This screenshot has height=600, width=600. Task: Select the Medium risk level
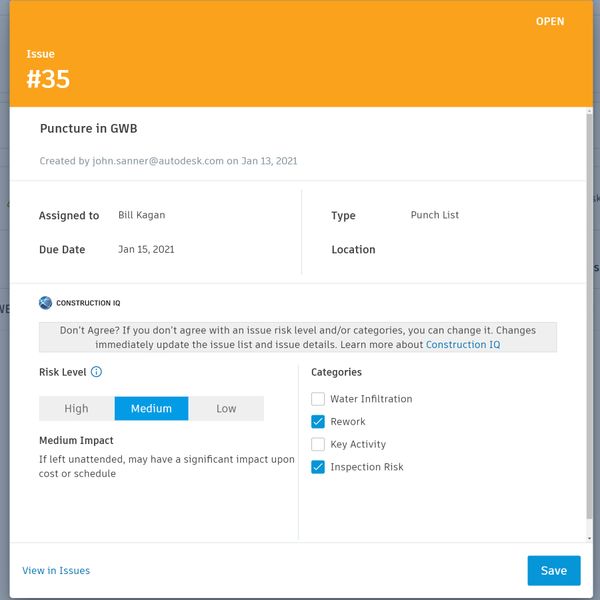151,408
